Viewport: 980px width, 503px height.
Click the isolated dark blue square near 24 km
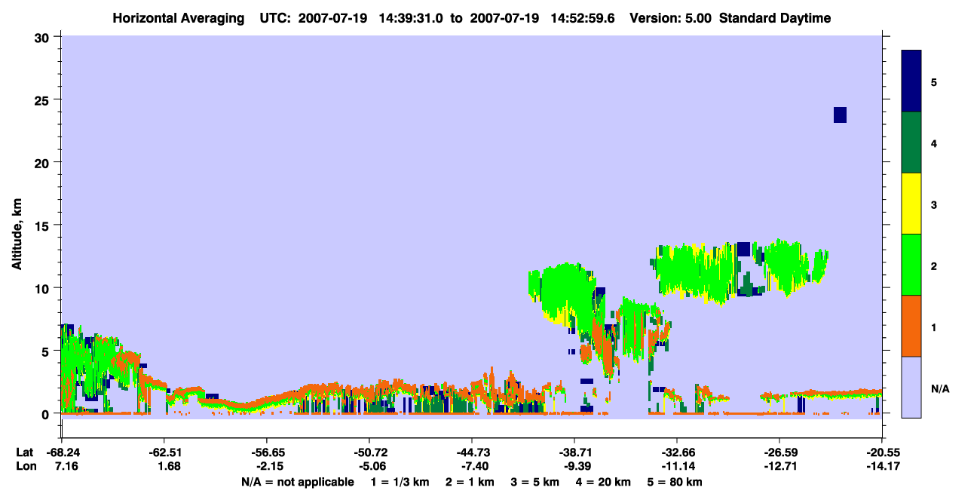(x=840, y=115)
